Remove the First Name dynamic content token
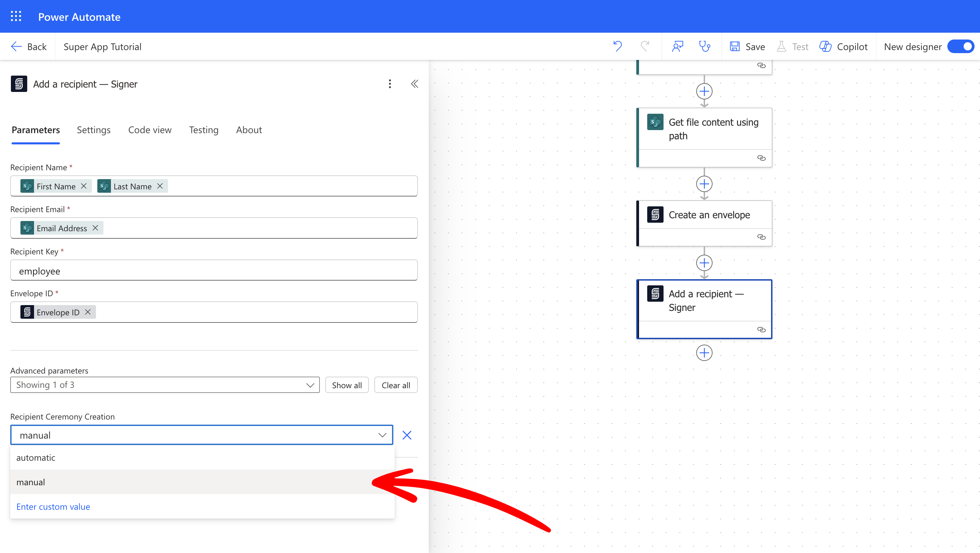 pyautogui.click(x=84, y=186)
